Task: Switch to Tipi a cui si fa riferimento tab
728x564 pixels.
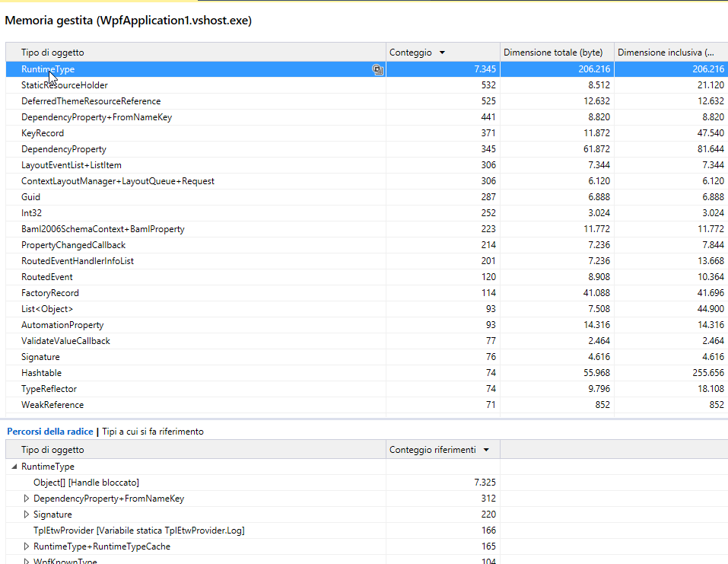Action: tap(153, 432)
